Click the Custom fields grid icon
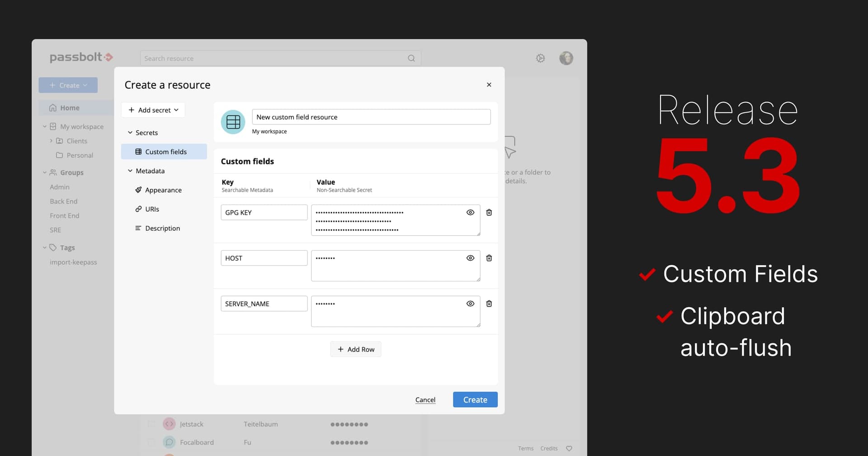 point(138,152)
